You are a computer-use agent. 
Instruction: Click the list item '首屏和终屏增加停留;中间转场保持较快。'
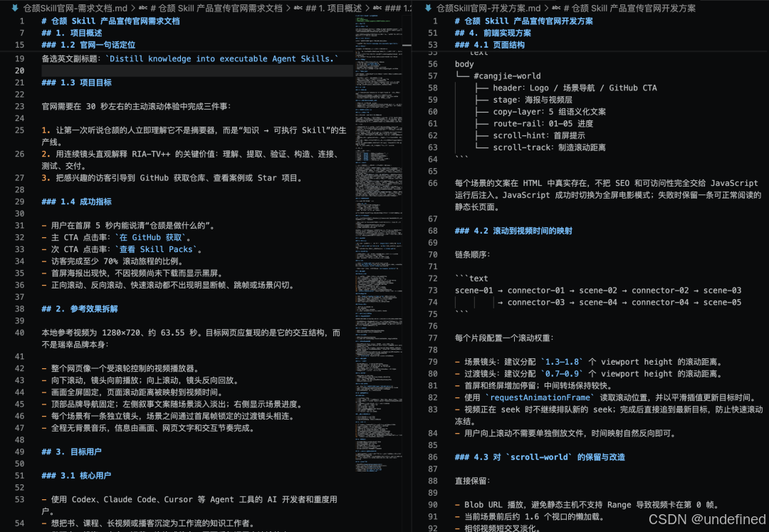pyautogui.click(x=533, y=386)
